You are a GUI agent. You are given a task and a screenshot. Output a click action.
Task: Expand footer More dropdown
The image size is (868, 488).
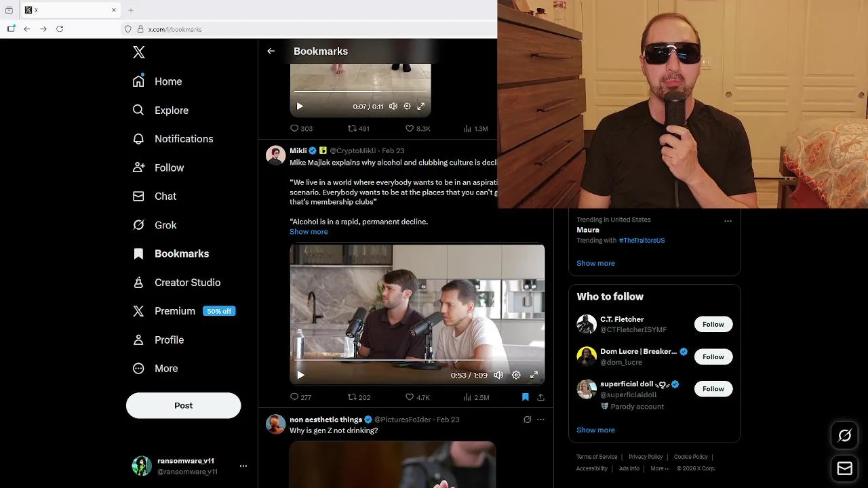(x=660, y=468)
